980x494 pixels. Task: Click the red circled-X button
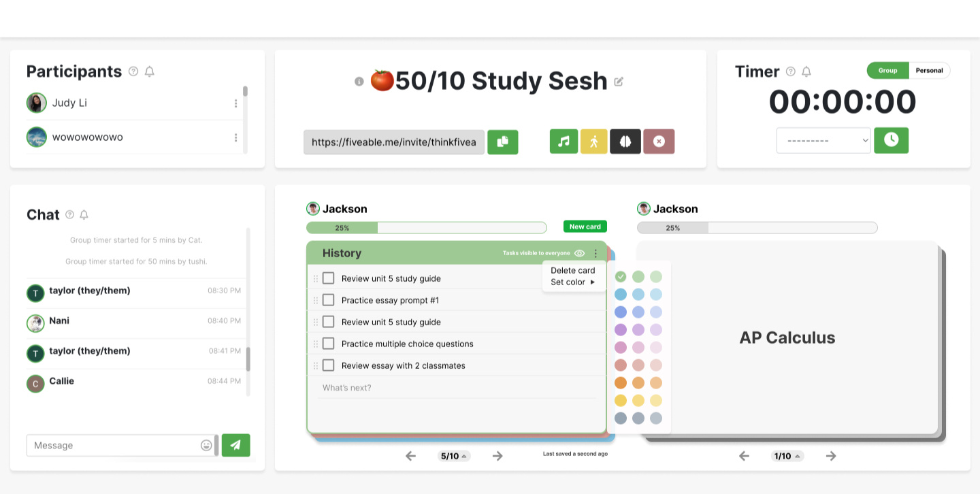click(x=658, y=142)
